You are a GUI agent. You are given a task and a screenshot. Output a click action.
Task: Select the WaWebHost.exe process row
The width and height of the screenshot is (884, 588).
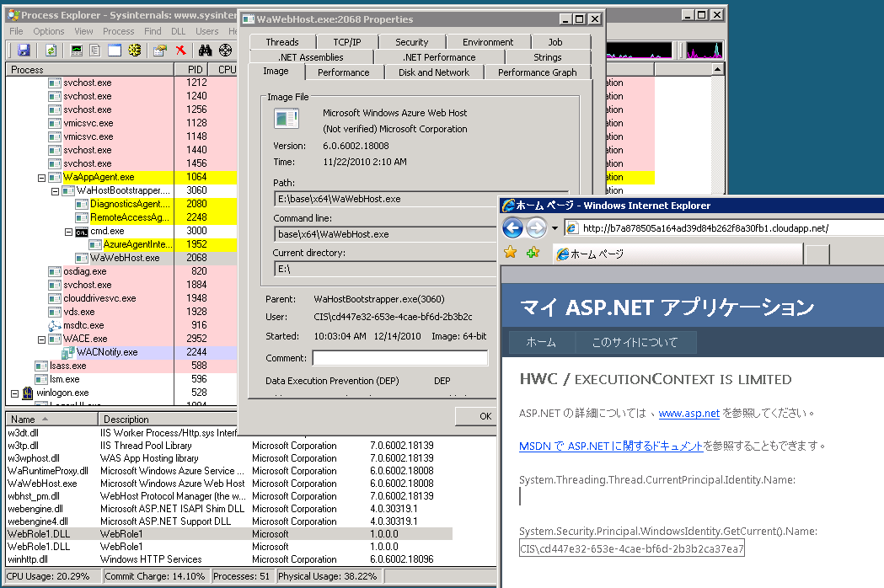(125, 258)
